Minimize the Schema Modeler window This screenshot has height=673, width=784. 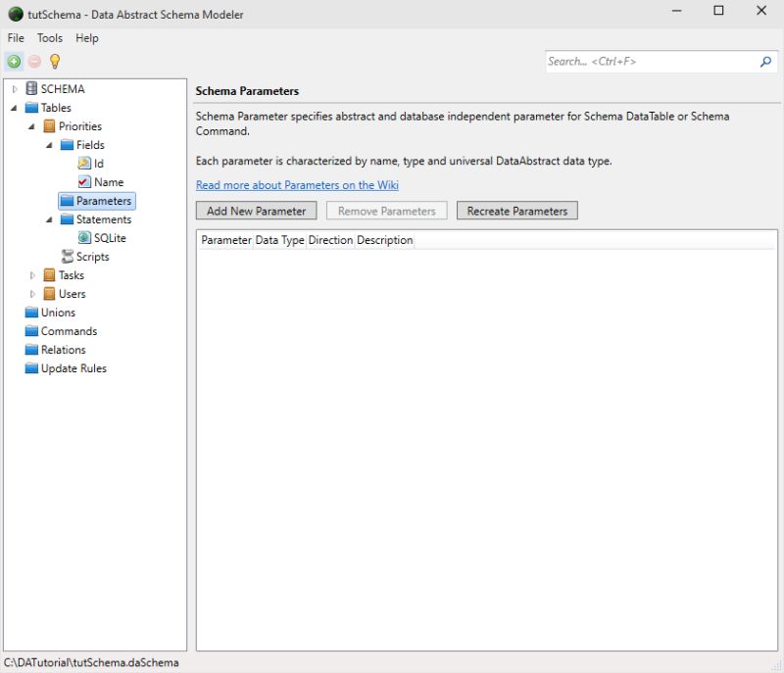point(676,11)
